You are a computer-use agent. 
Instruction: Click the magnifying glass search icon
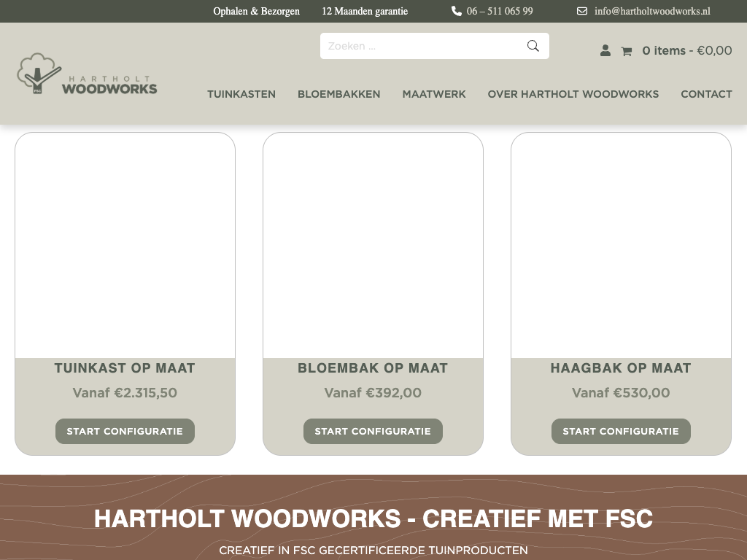[533, 46]
